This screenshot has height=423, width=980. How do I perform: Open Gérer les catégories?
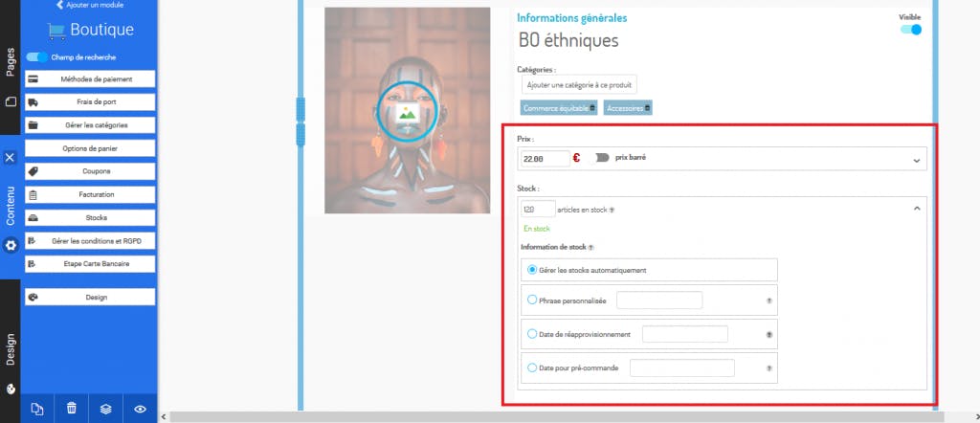pyautogui.click(x=90, y=125)
